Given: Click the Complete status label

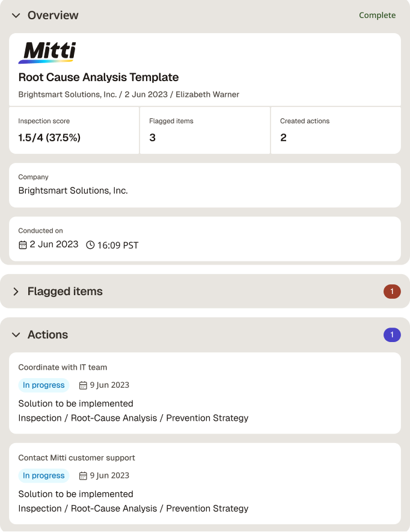Looking at the screenshot, I should [x=377, y=15].
